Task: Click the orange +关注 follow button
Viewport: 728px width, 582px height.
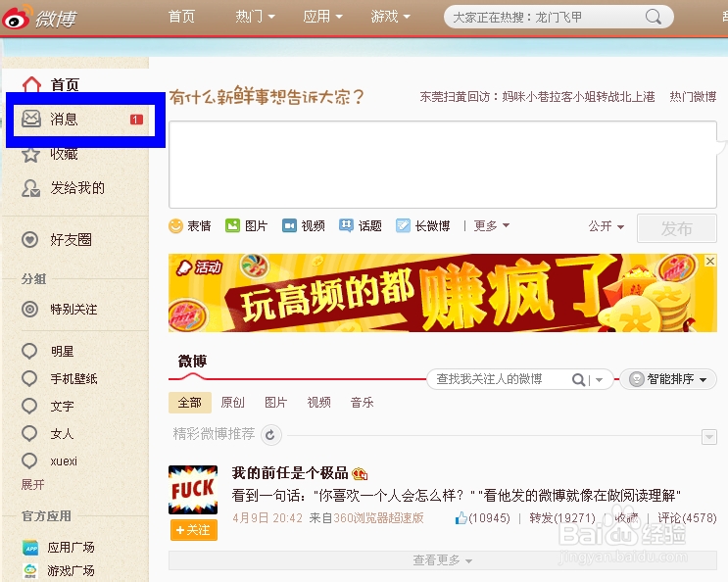Action: [194, 530]
